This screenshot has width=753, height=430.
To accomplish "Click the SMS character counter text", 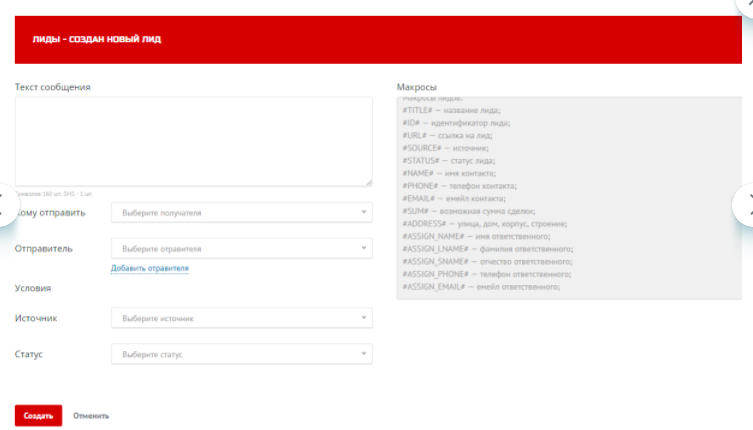I will click(x=54, y=194).
